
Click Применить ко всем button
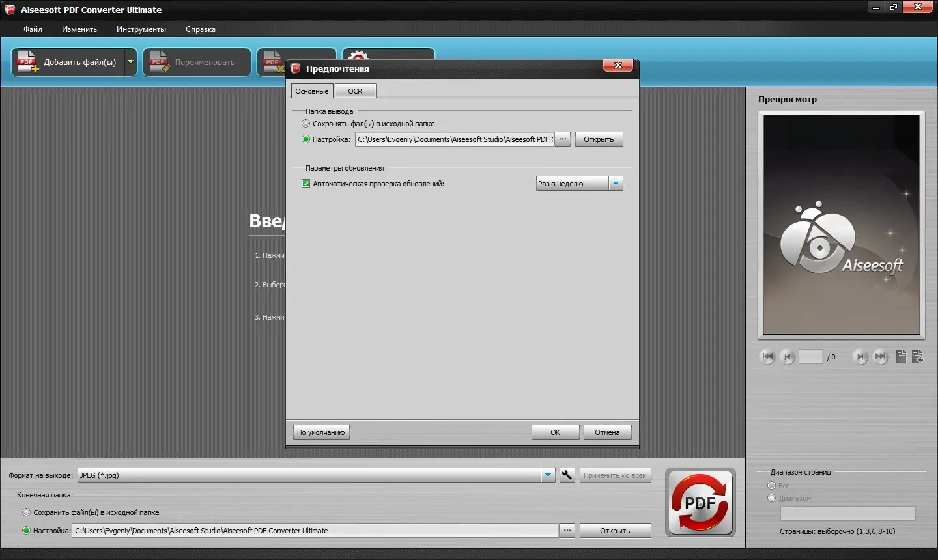(615, 475)
